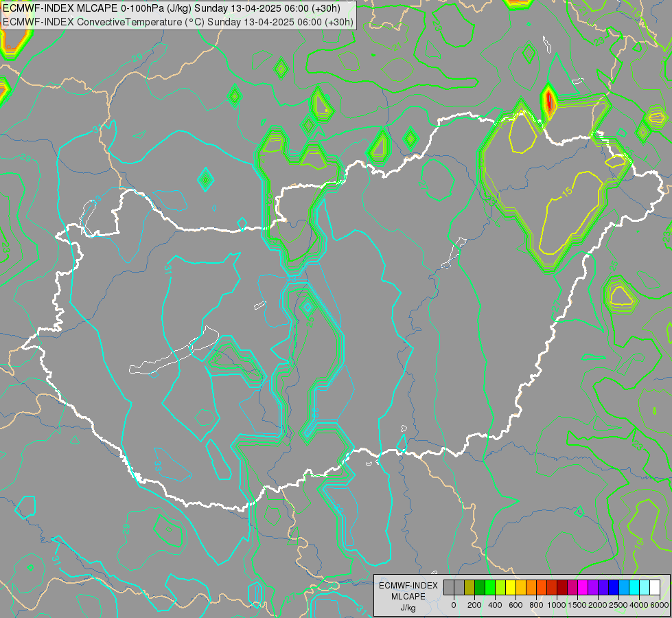The image size is (672, 618).
Task: Select the amber swatch right of 600 tick
Action: pos(521,588)
